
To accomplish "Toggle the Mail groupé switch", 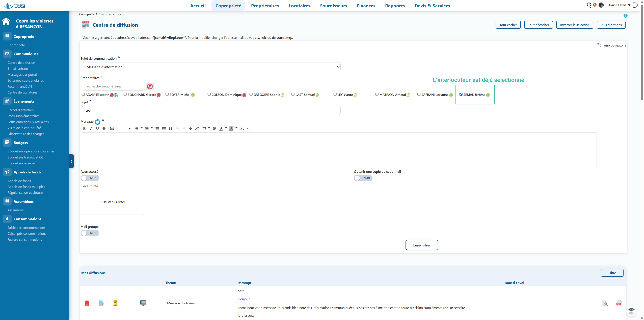I will [90, 233].
